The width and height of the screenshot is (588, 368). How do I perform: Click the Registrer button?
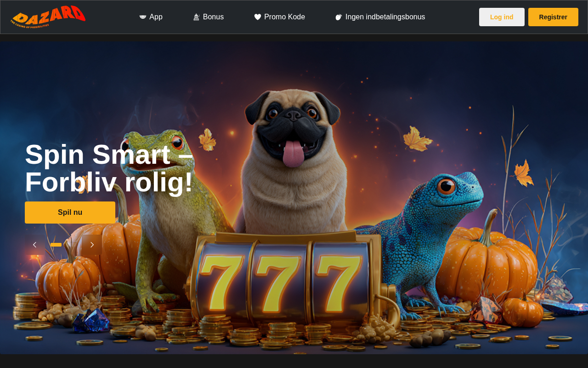pyautogui.click(x=553, y=17)
